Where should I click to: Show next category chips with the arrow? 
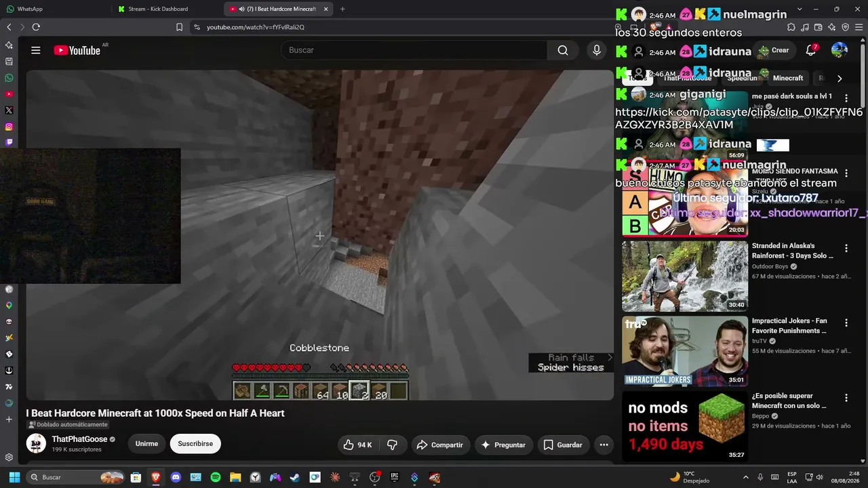coord(840,79)
